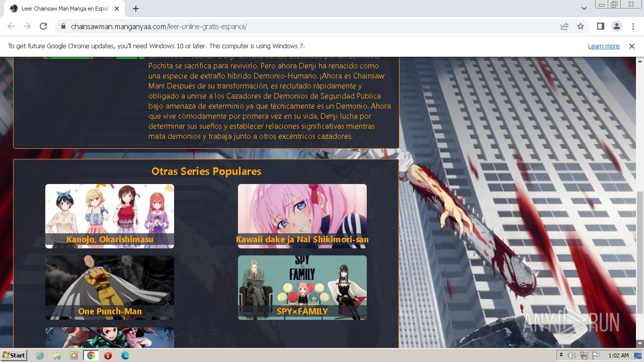Click the address bar URL
Image resolution: width=644 pixels, height=362 pixels.
pyautogui.click(x=159, y=26)
